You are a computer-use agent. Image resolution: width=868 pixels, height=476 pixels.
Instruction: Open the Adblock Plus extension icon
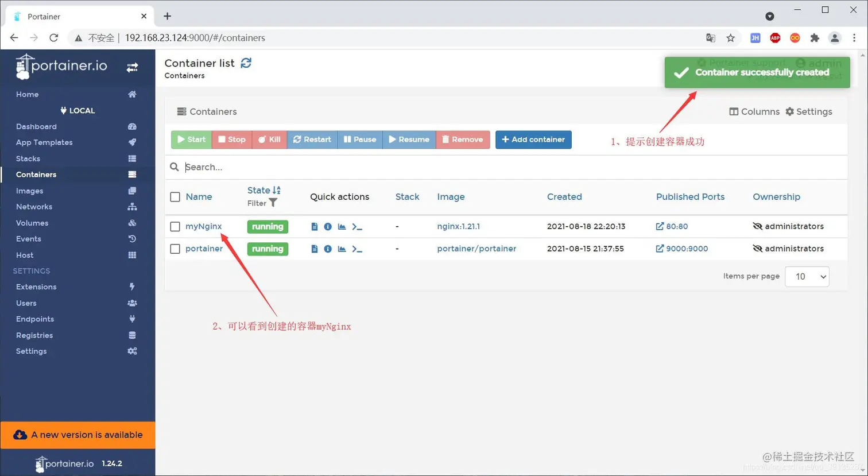(x=775, y=38)
